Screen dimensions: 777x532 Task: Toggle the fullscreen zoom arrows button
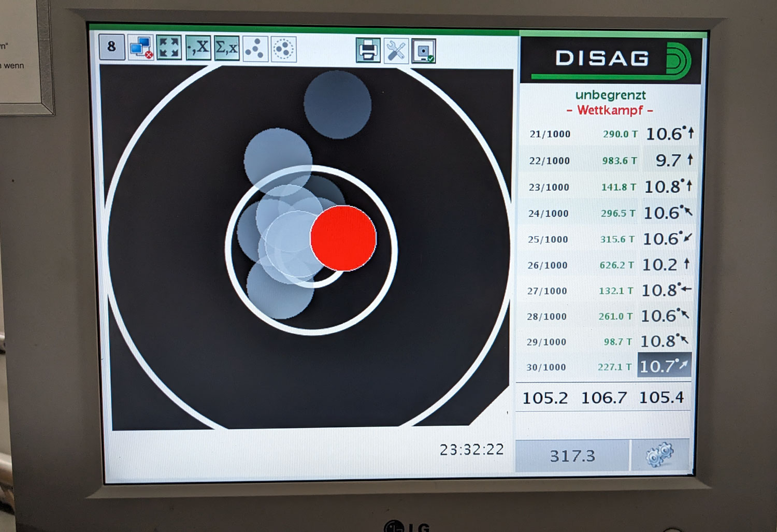pyautogui.click(x=169, y=48)
